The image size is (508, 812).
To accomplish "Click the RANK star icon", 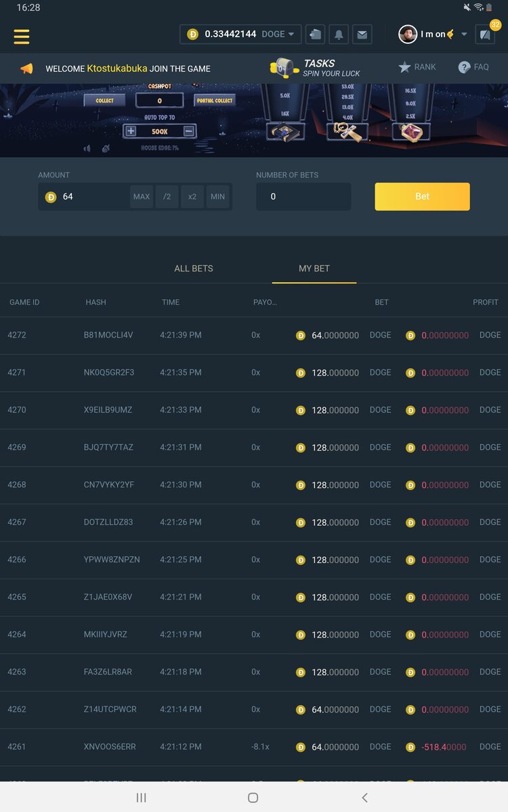I will click(405, 67).
